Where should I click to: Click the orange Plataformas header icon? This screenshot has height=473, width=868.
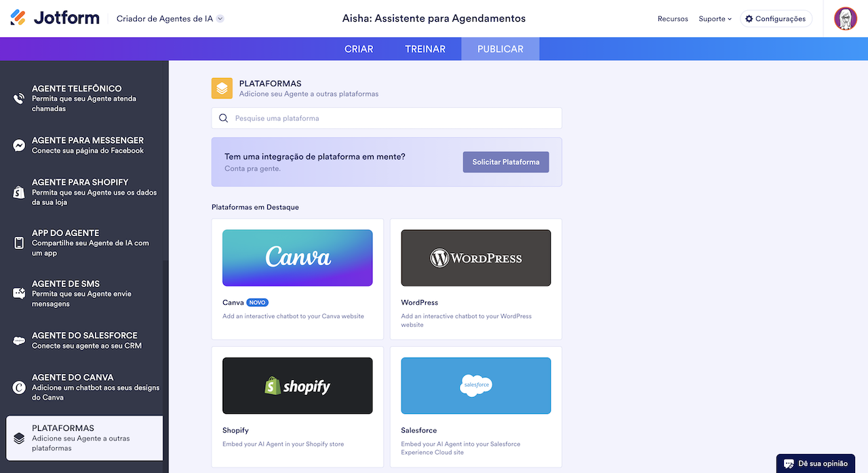click(x=222, y=88)
